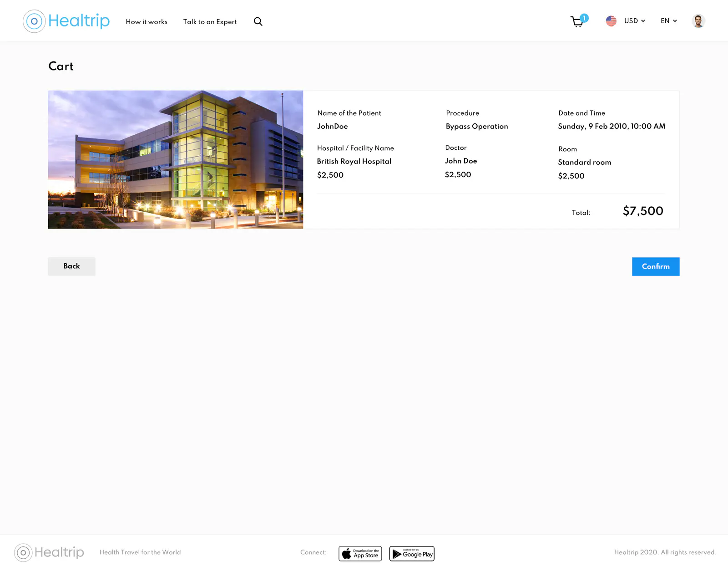Click the Standard room value

[585, 163]
